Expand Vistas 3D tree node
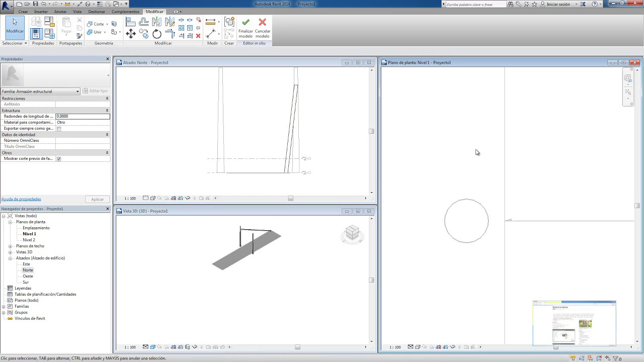644x362 pixels. click(x=11, y=252)
